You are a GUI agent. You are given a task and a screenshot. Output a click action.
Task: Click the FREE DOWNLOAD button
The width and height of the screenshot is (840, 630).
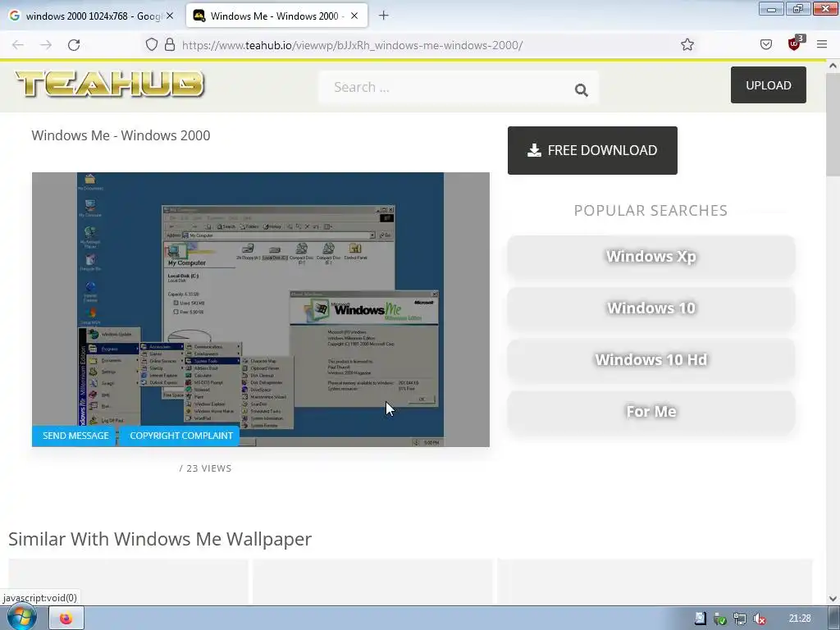pos(592,151)
